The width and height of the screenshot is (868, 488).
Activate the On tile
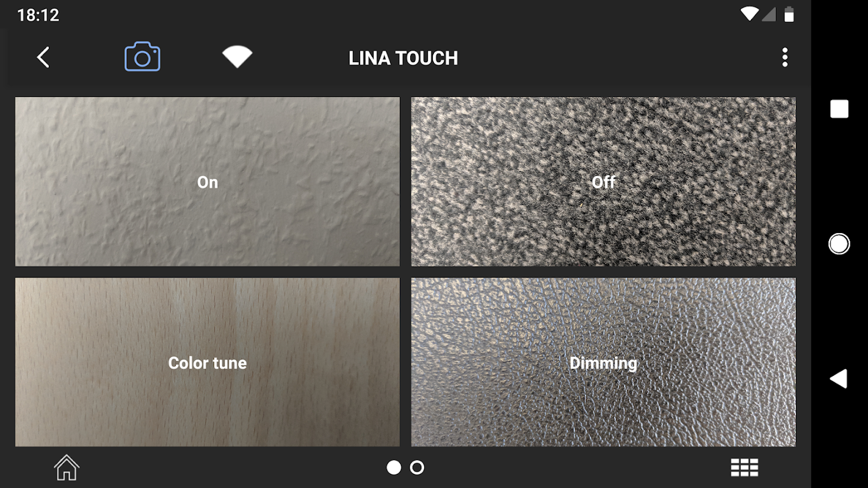pyautogui.click(x=208, y=182)
